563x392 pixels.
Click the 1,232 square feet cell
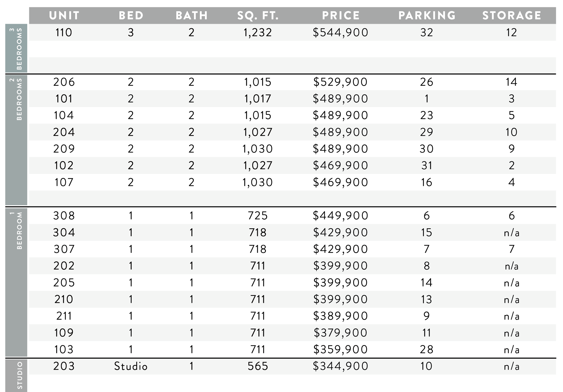[257, 33]
